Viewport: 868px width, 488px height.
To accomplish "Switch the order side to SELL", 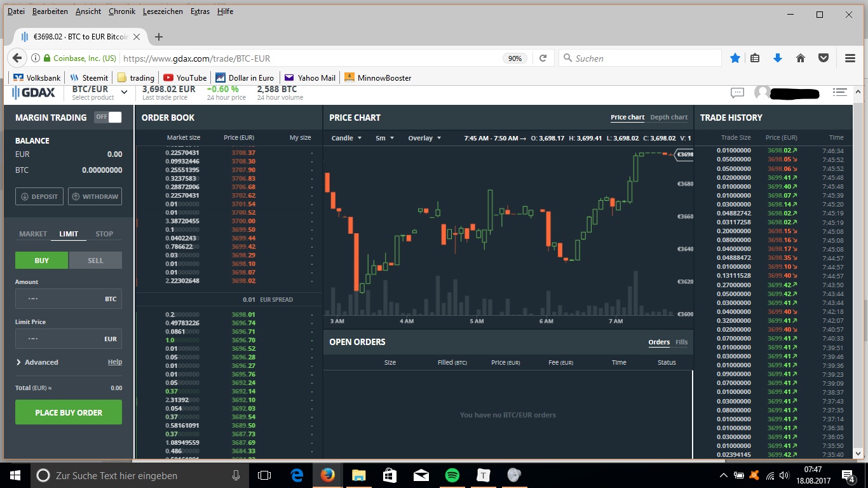I will click(95, 260).
